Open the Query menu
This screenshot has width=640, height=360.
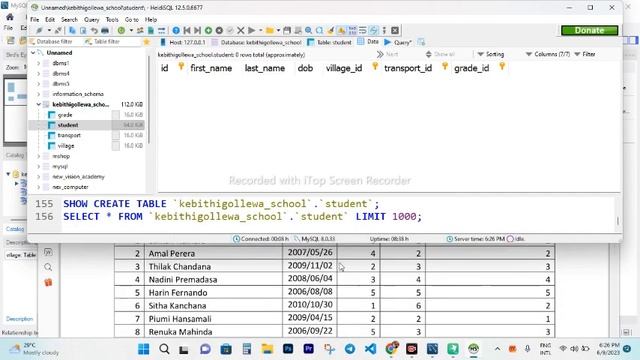point(91,20)
